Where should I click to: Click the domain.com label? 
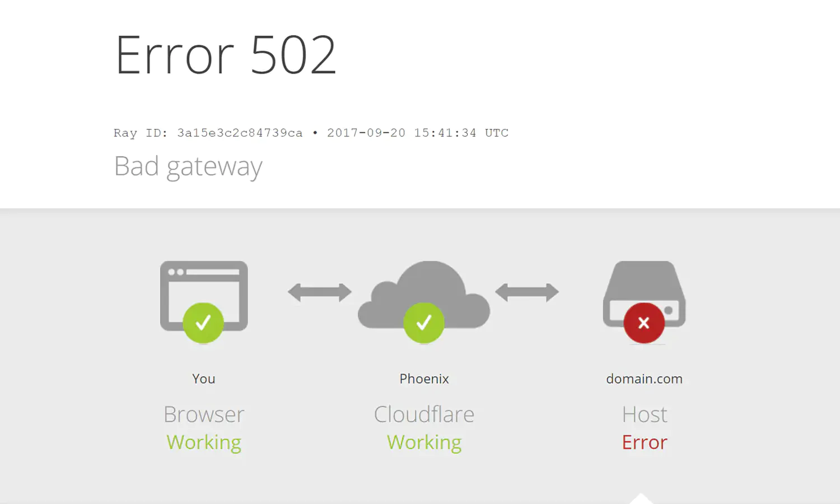(644, 379)
